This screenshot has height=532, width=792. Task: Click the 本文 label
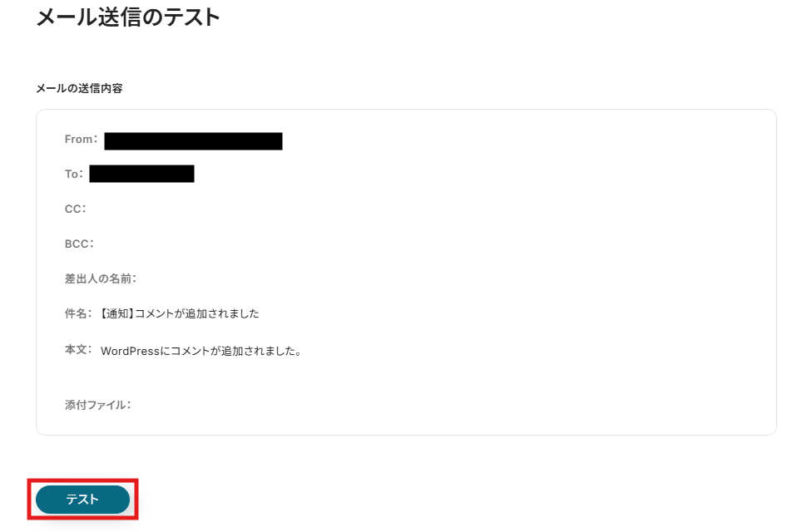pos(78,350)
